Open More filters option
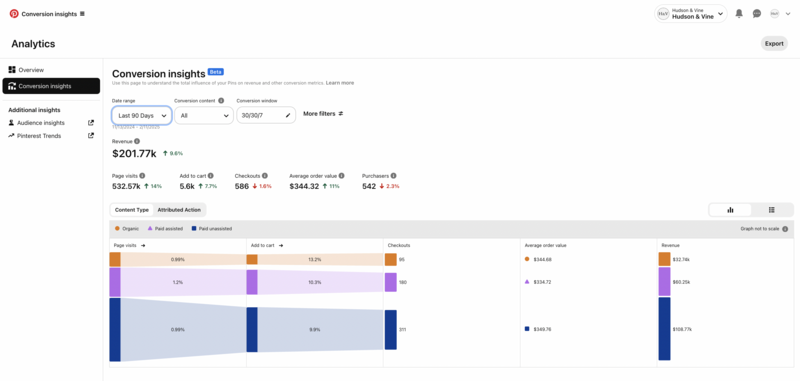Viewport: 800px width, 381px height. click(x=323, y=114)
